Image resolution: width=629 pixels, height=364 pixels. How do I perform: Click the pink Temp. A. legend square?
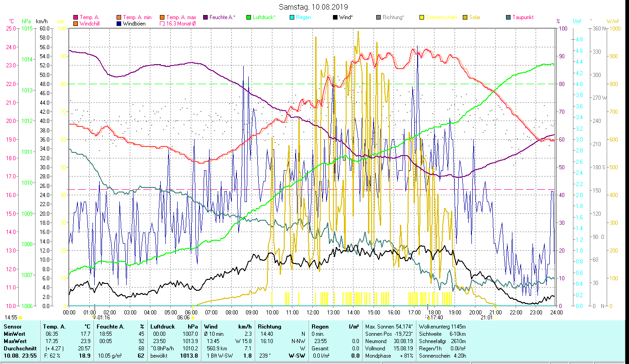[x=76, y=18]
